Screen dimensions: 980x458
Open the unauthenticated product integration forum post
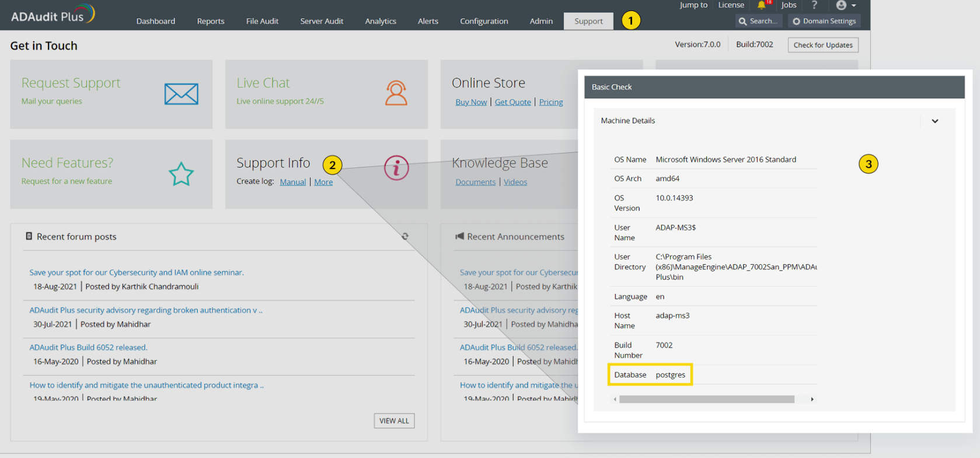click(x=147, y=385)
